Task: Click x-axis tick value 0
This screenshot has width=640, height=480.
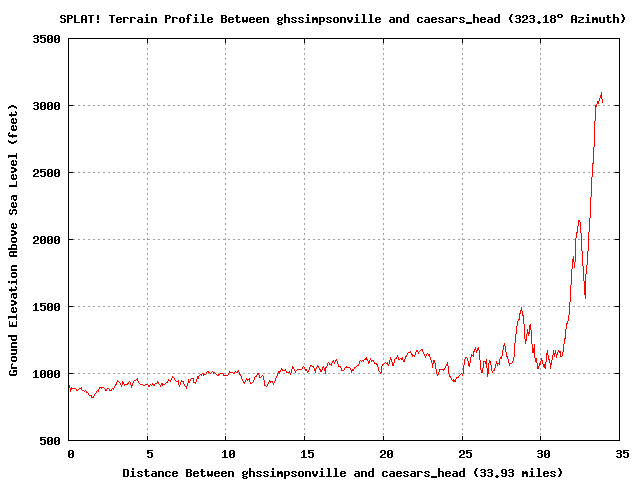Action: [x=71, y=454]
